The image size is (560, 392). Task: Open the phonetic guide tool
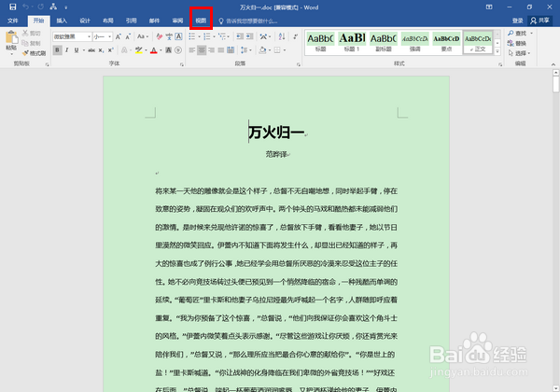169,36
